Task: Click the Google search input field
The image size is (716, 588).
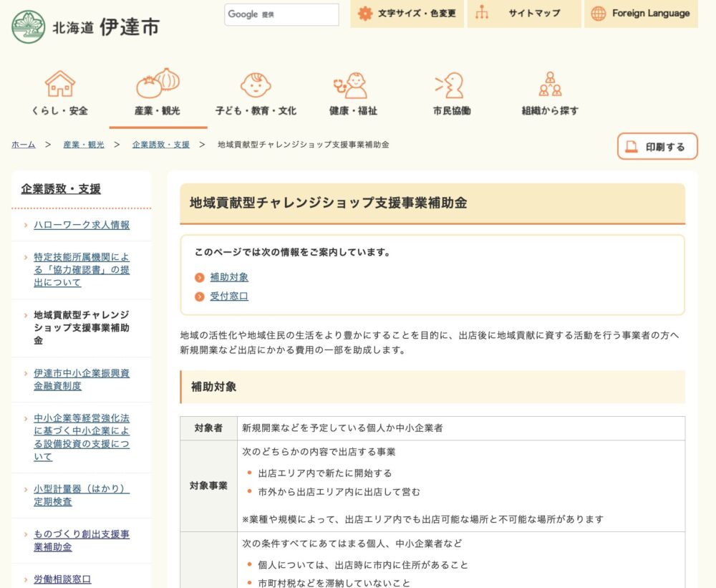Action: pos(281,14)
